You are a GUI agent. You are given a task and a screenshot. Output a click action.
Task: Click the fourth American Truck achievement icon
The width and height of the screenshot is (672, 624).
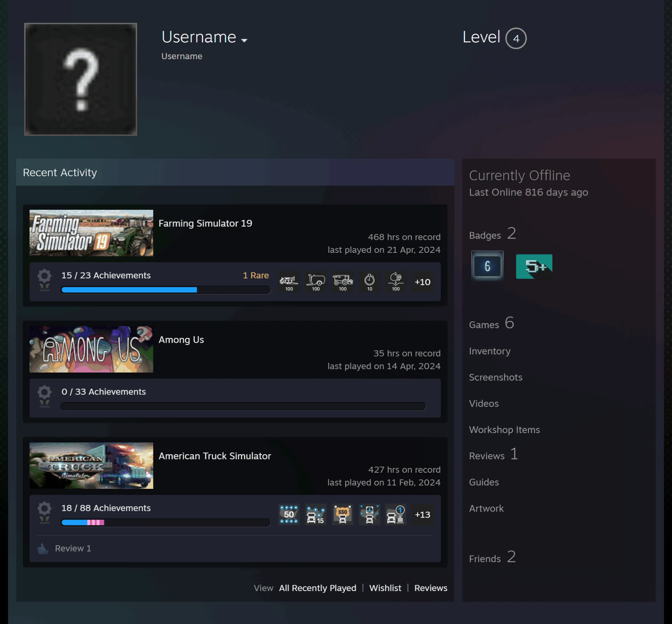(370, 514)
